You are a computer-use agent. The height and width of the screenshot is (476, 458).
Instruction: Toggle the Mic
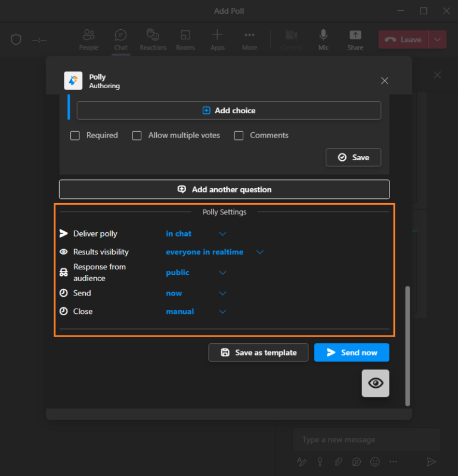(x=323, y=40)
